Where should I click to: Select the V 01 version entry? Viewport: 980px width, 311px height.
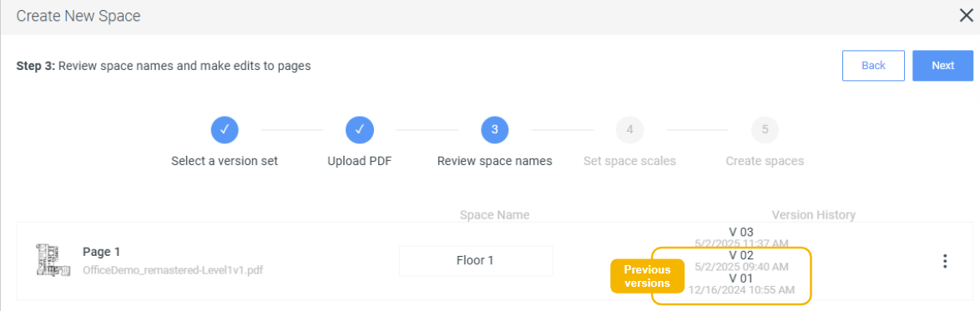(741, 278)
